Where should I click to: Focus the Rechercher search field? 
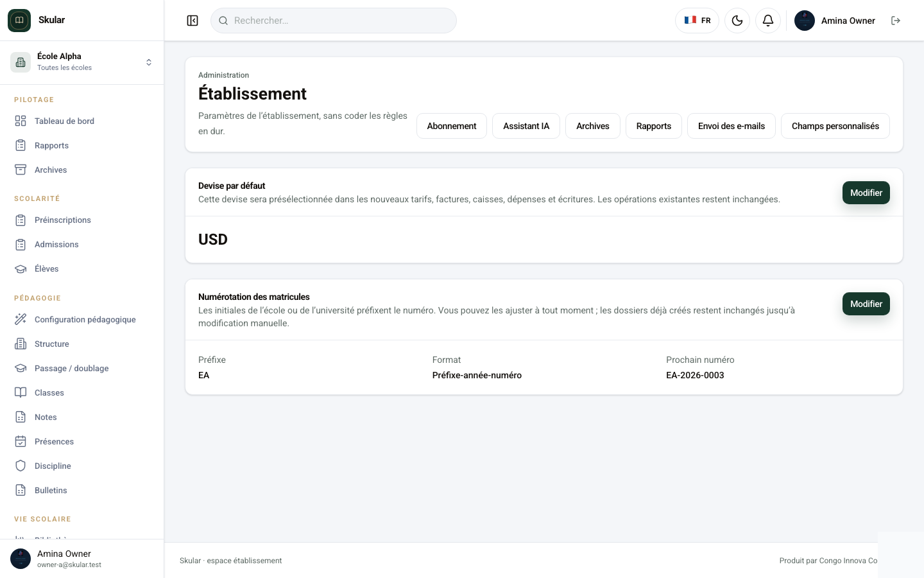coord(334,21)
